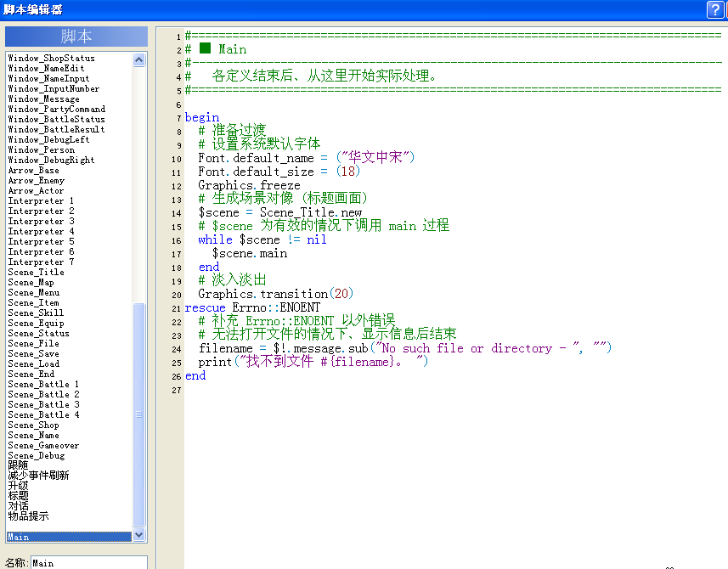
Task: Select the Scene_Menu script
Action: pos(34,293)
